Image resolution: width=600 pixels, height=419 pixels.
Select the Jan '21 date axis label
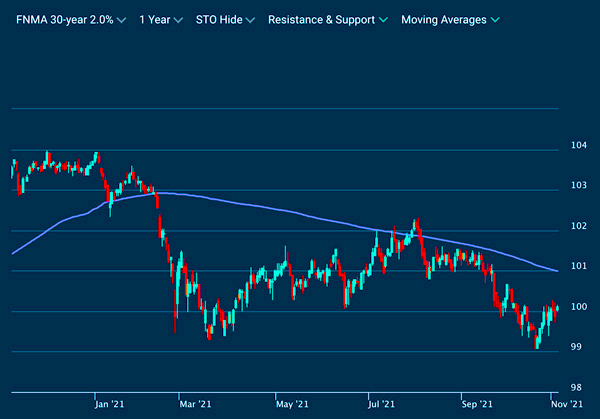(109, 404)
